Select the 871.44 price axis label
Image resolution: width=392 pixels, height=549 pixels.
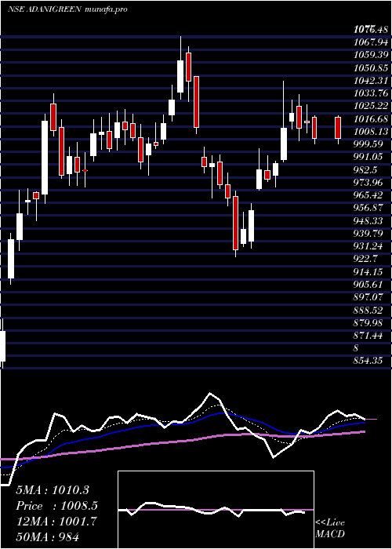[x=368, y=335]
